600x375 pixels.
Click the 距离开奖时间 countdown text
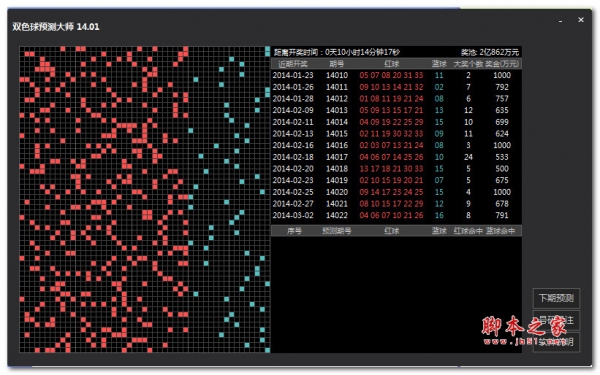click(x=337, y=52)
